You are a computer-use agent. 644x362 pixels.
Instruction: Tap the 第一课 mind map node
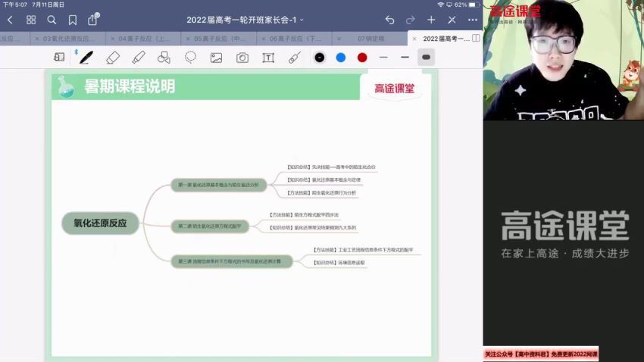(x=218, y=185)
